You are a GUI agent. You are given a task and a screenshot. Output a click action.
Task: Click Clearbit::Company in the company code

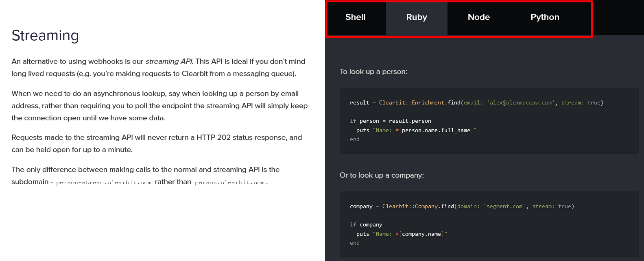tap(410, 207)
